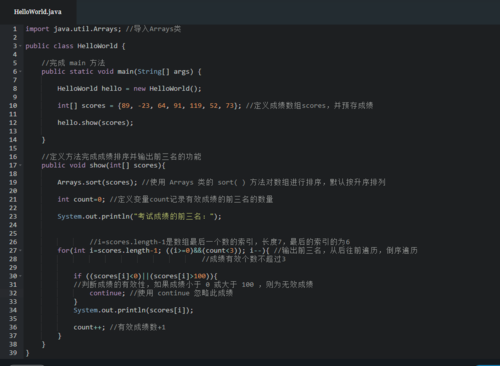
Task: Click the number -23 in the scores array
Action: click(144, 106)
